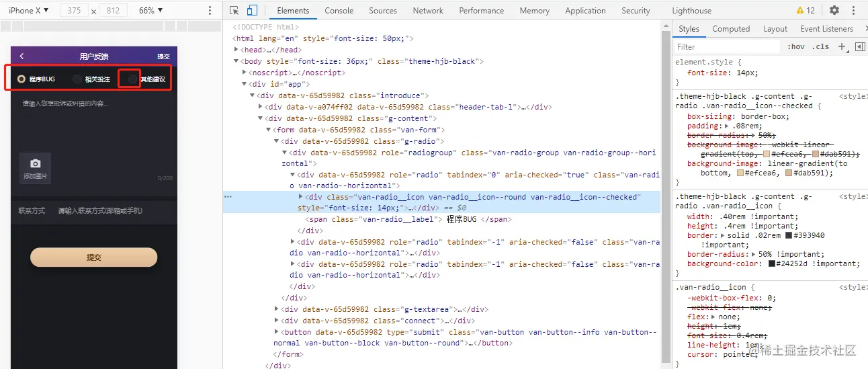
Task: Toggle the device toolbar icon
Action: pyautogui.click(x=252, y=10)
